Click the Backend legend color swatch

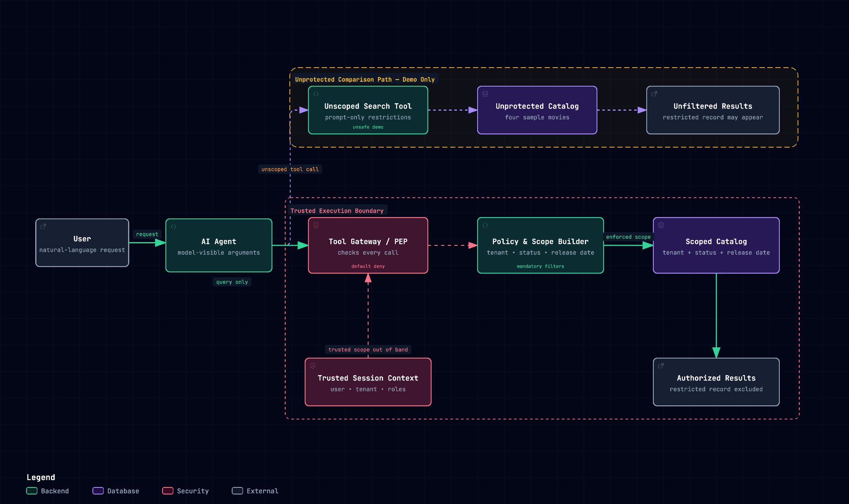pyautogui.click(x=32, y=491)
